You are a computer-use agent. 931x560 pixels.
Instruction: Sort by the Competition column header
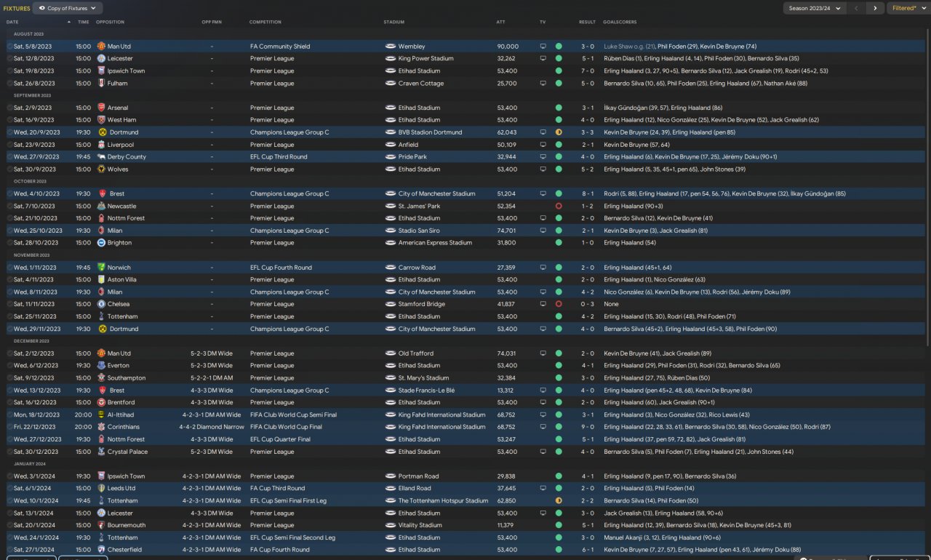click(x=265, y=23)
